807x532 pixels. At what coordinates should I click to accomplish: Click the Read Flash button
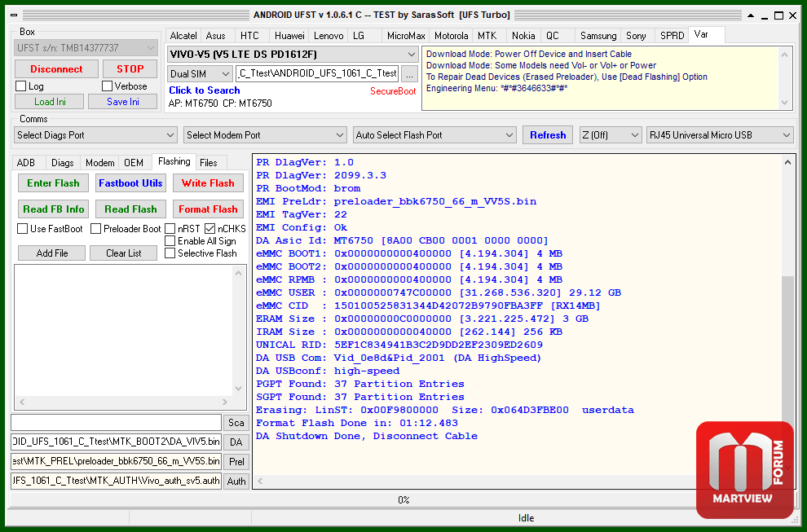coord(130,209)
